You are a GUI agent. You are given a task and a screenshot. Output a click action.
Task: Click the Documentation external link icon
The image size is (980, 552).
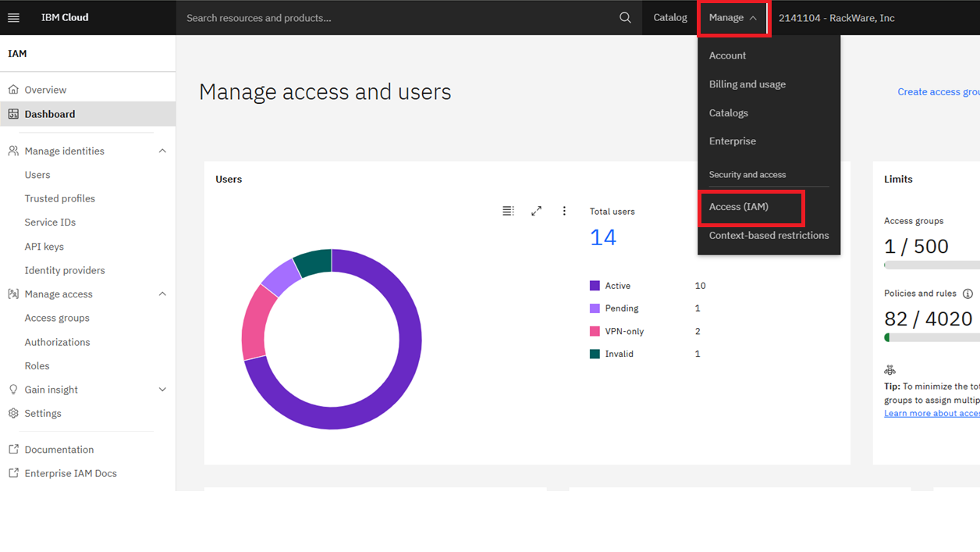pos(13,450)
